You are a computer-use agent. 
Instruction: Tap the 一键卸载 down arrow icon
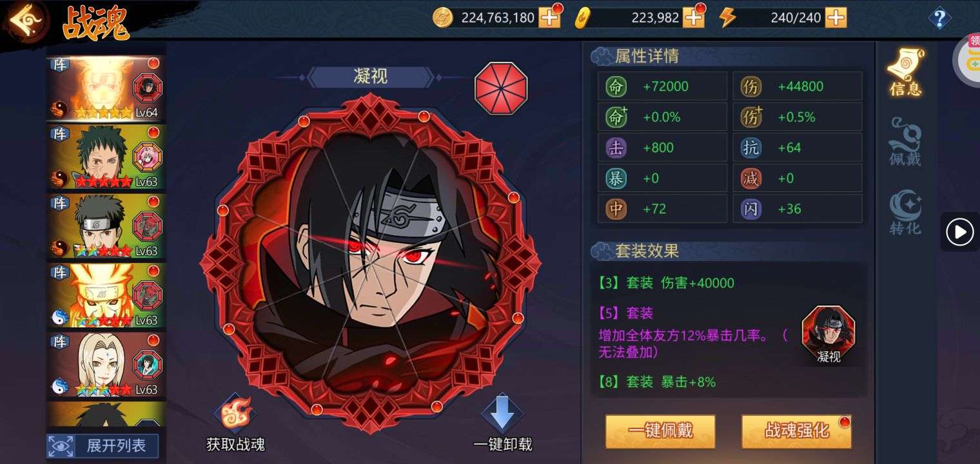502,413
